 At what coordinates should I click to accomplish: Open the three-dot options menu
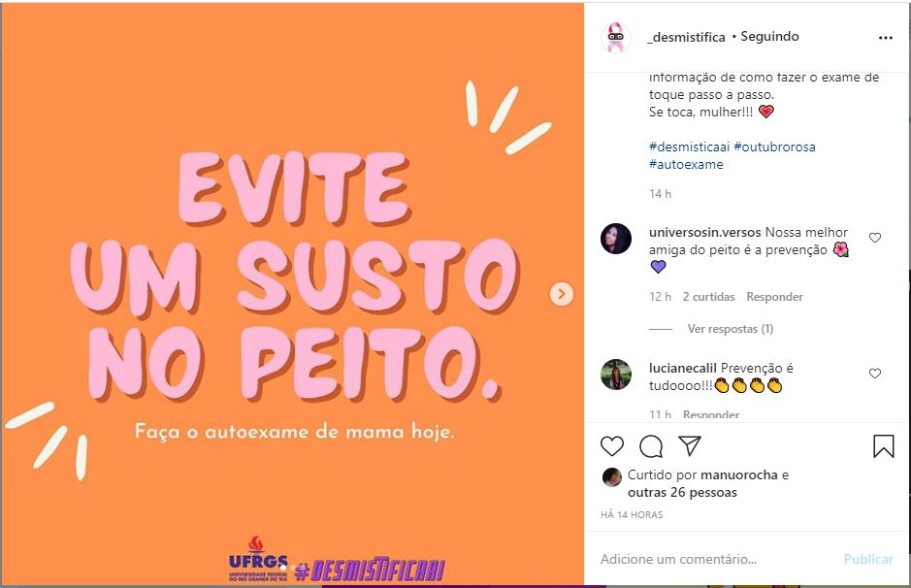pyautogui.click(x=886, y=38)
